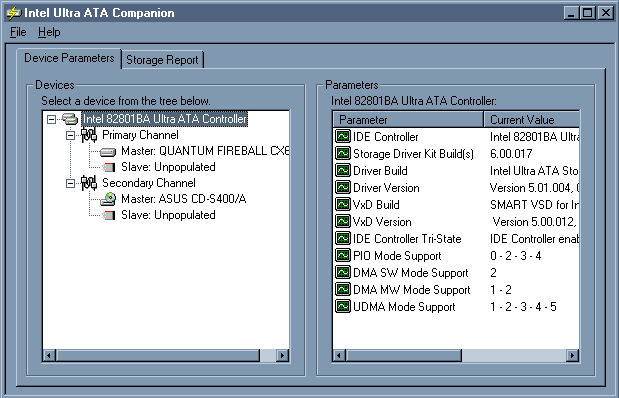Click left arrow of Parameters list scrollbar
This screenshot has height=398, width=619.
coord(339,355)
